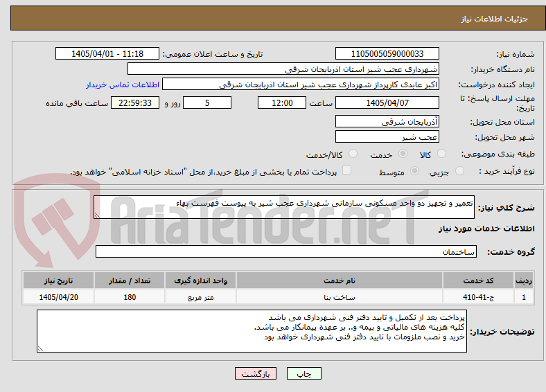Click the buyer organization name field
Viewport: 546px width, 392px height.
[x=283, y=69]
